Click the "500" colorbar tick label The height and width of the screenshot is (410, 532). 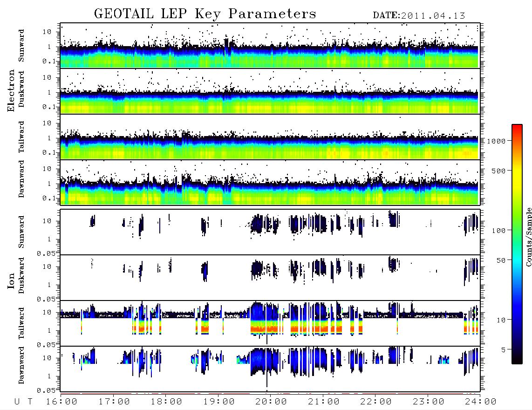pos(499,171)
